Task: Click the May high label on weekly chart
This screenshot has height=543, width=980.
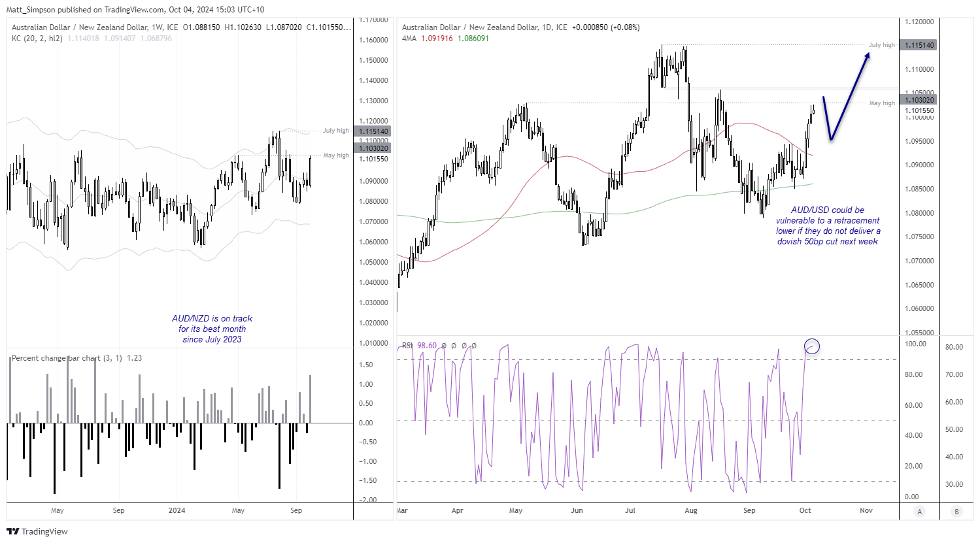Action: point(336,156)
